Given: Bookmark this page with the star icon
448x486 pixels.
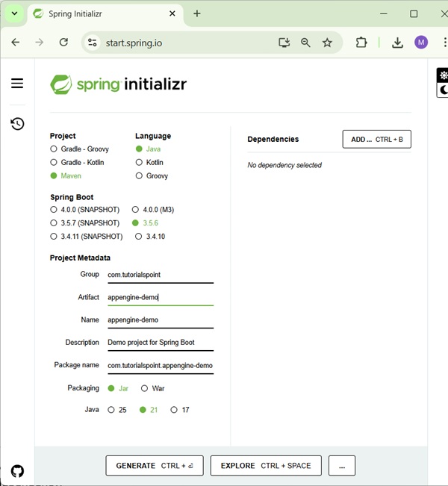Looking at the screenshot, I should coord(327,43).
